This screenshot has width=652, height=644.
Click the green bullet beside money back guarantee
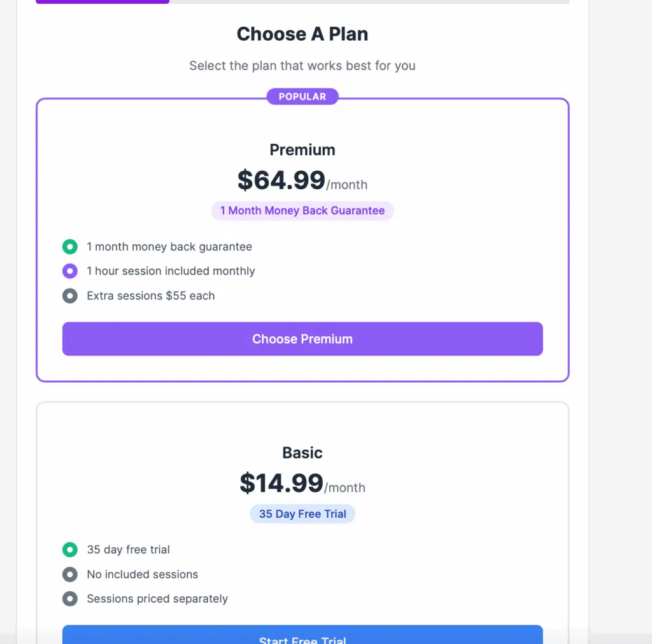pyautogui.click(x=70, y=247)
